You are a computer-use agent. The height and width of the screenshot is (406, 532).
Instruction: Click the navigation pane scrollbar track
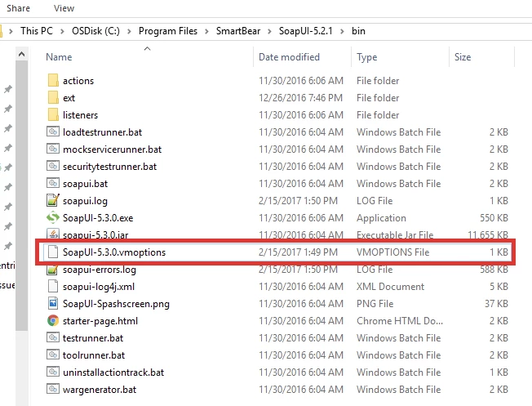tap(21, 367)
